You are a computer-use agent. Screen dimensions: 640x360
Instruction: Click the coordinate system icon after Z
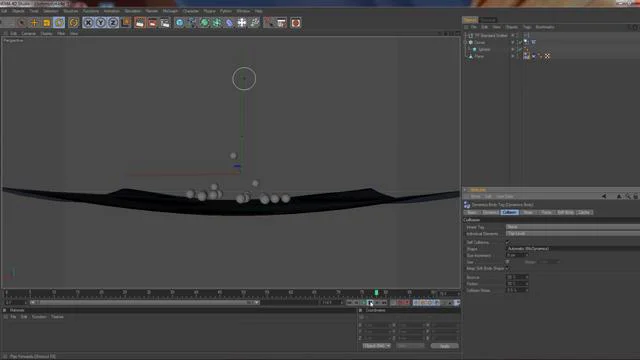126,22
